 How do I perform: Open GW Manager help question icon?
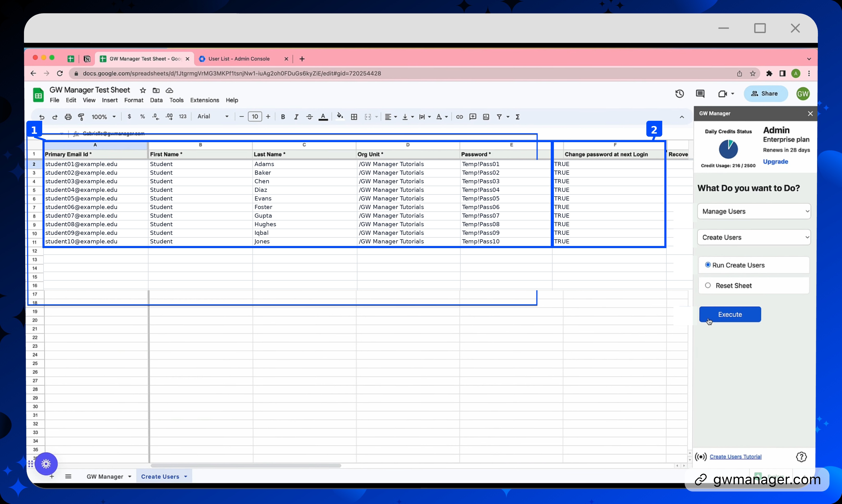801,457
